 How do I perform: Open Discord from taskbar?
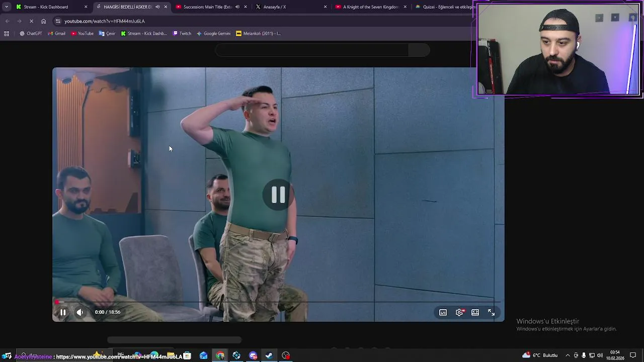(253, 356)
